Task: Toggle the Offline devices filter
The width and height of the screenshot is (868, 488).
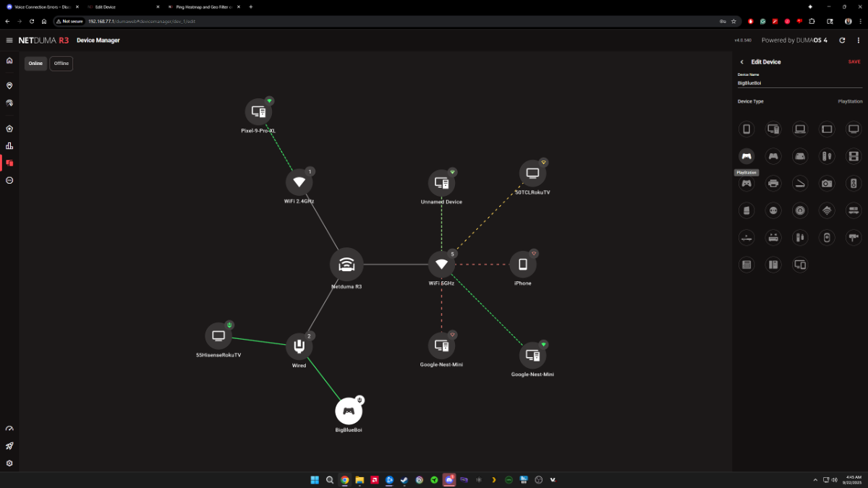Action: point(61,64)
